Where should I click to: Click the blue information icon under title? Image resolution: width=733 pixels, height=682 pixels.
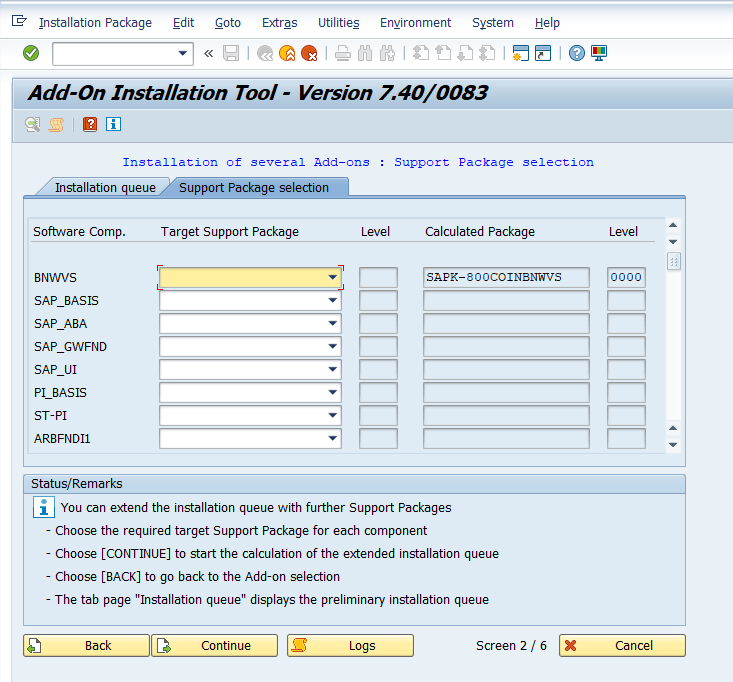pyautogui.click(x=113, y=124)
